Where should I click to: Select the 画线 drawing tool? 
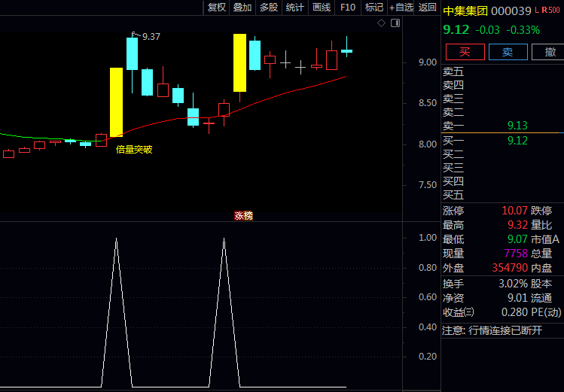coord(322,8)
